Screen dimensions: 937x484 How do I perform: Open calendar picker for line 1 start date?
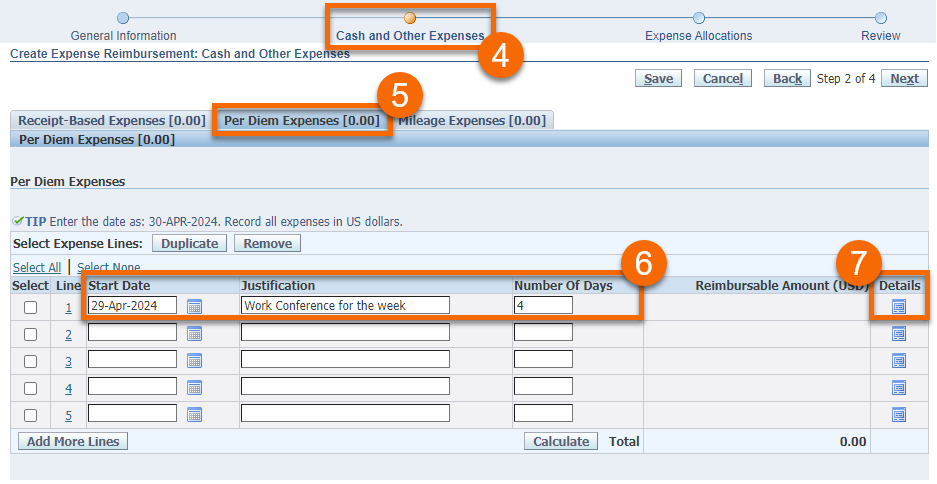click(194, 306)
